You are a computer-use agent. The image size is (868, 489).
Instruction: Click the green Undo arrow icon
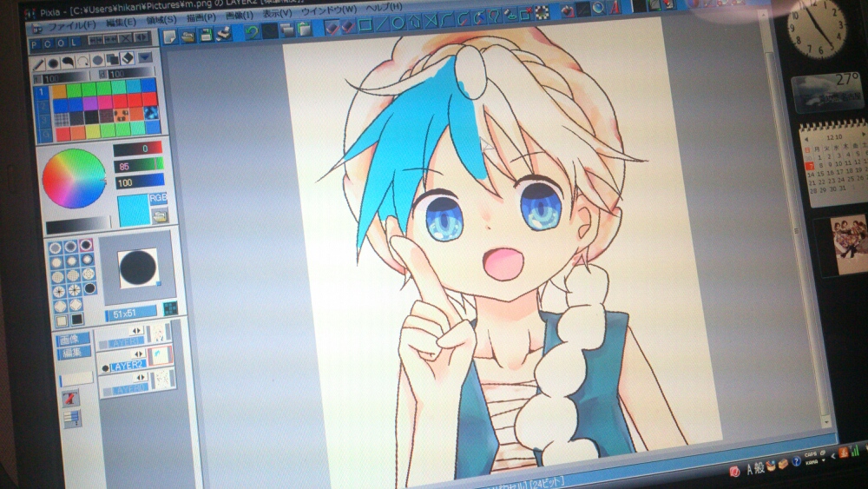pos(252,32)
